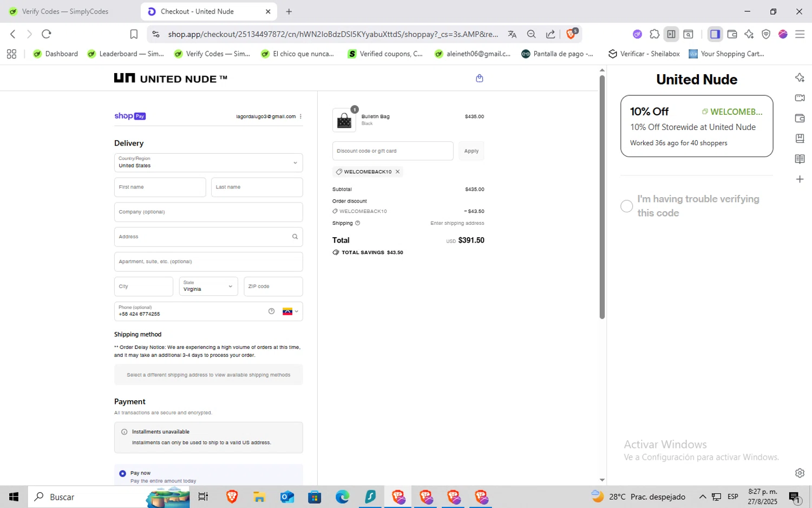Click the ZIP code field

click(x=273, y=286)
